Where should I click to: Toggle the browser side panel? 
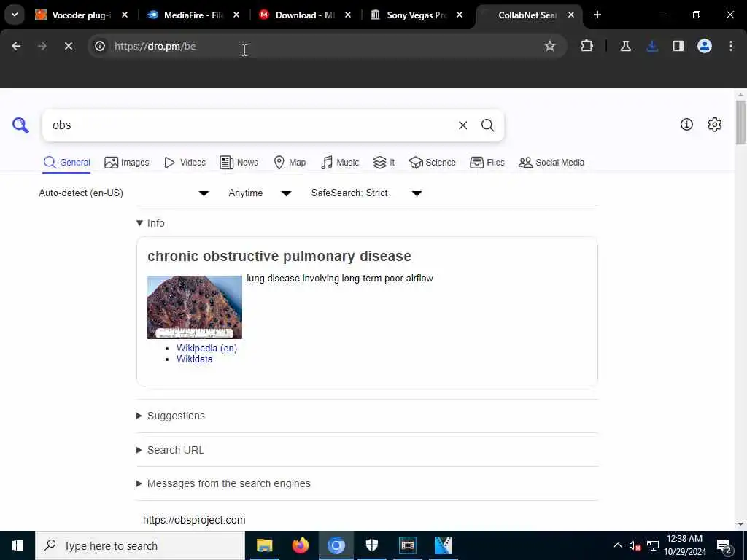click(678, 46)
